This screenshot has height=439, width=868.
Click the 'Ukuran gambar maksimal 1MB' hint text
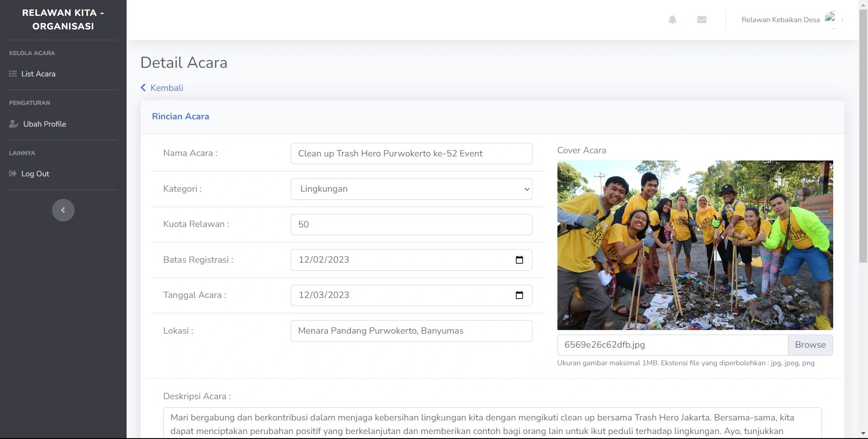click(x=686, y=363)
